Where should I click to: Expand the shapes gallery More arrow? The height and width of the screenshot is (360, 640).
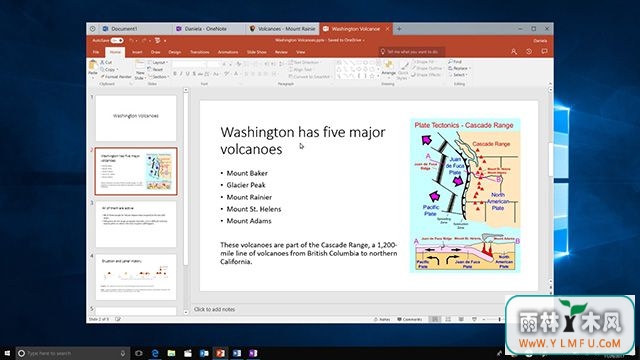[378, 76]
